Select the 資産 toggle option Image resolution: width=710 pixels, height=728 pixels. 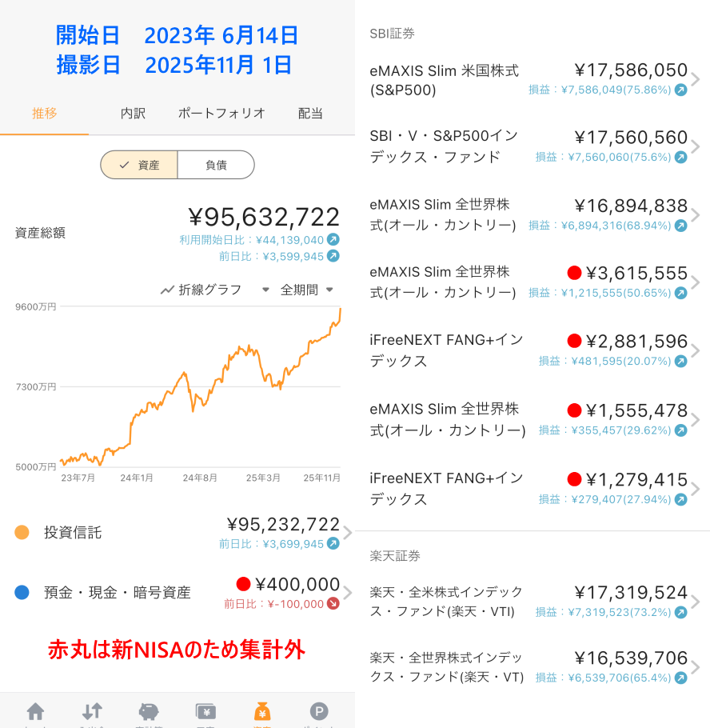(139, 165)
